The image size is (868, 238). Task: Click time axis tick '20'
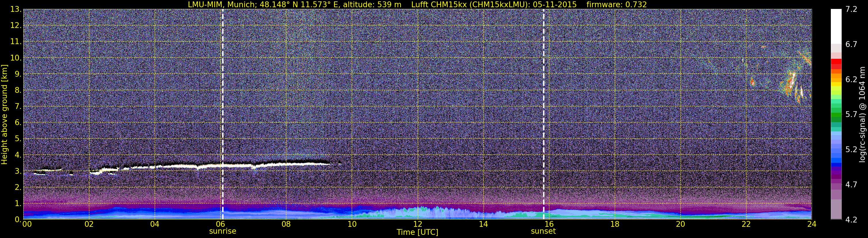(680, 224)
